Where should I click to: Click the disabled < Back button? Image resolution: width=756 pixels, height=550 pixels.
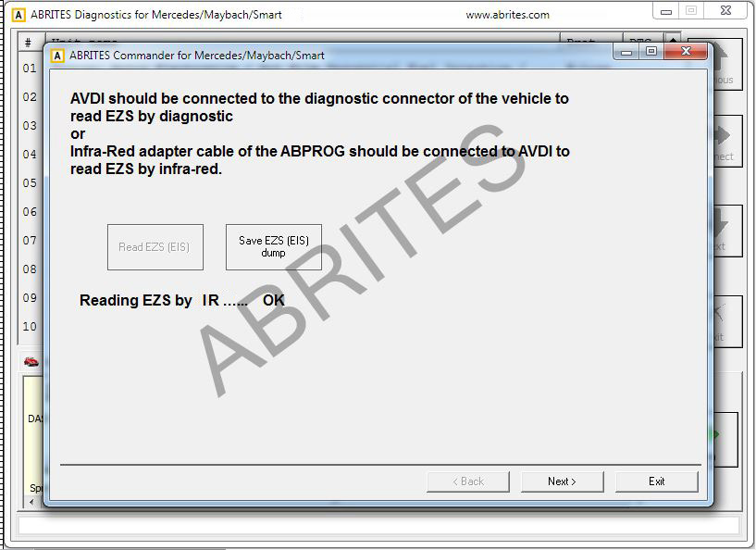(467, 481)
